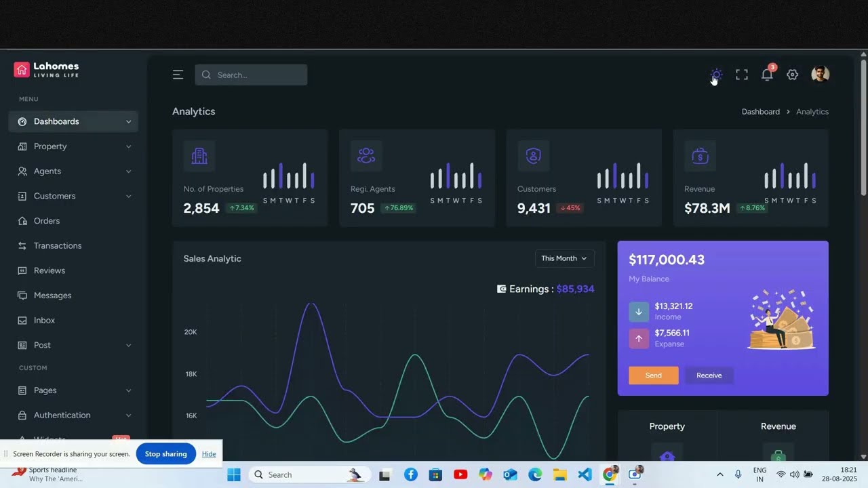
Task: Click the Dashboards icon in sidebar
Action: pos(22,121)
